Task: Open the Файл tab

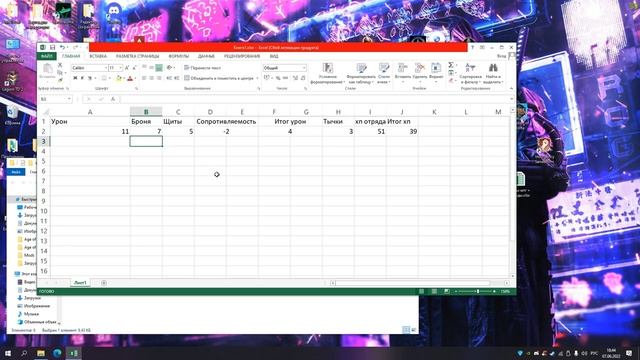Action: click(x=47, y=56)
